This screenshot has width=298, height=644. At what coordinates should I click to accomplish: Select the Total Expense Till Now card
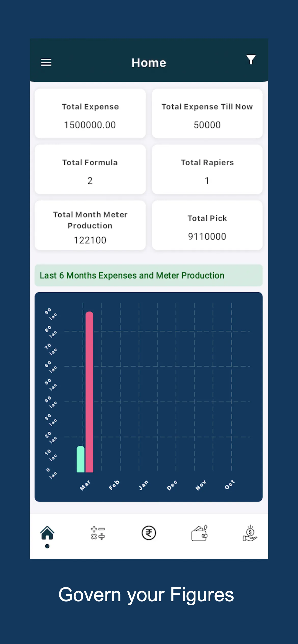click(x=207, y=113)
